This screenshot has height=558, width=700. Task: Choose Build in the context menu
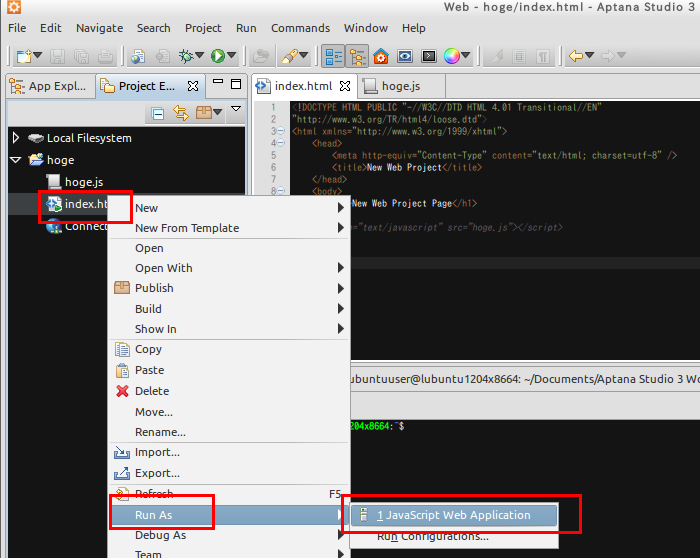coord(229,309)
